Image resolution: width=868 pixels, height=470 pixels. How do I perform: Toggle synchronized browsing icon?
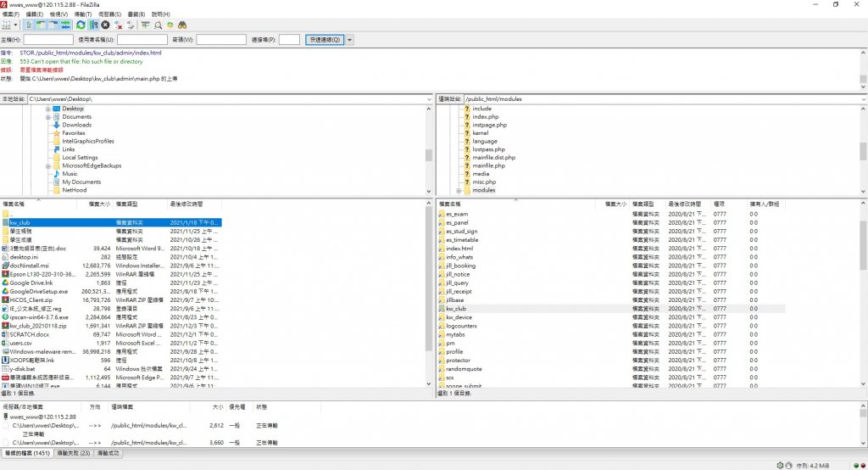click(x=170, y=25)
